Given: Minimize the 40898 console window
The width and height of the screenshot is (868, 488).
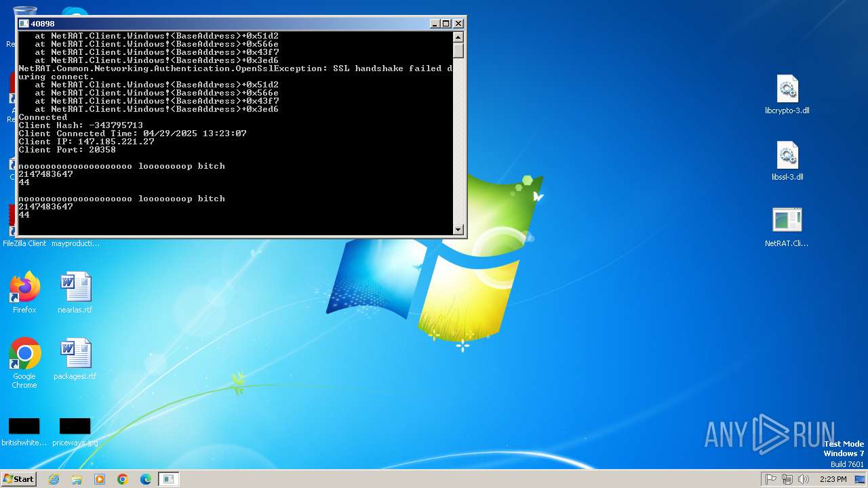Looking at the screenshot, I should [x=435, y=24].
